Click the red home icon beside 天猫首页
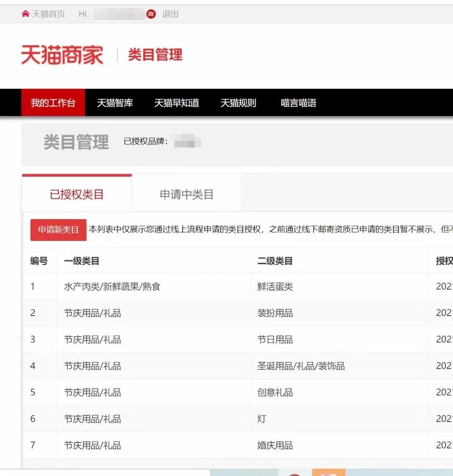 (26, 14)
